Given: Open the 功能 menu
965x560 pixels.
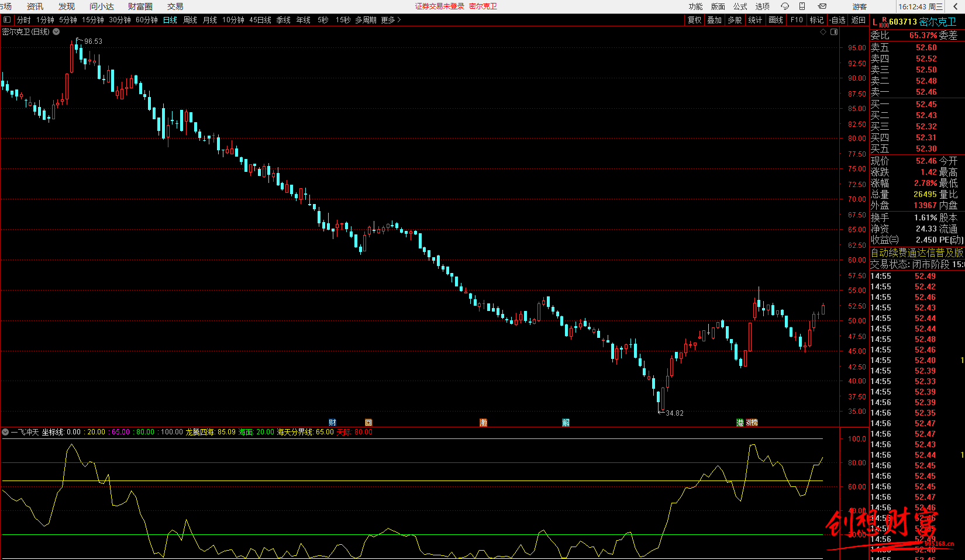Looking at the screenshot, I should 696,6.
